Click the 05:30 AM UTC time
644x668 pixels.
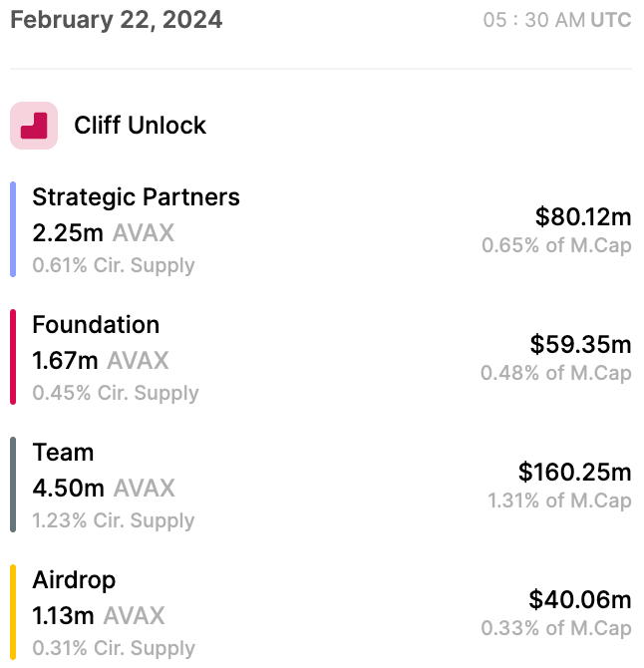(556, 20)
